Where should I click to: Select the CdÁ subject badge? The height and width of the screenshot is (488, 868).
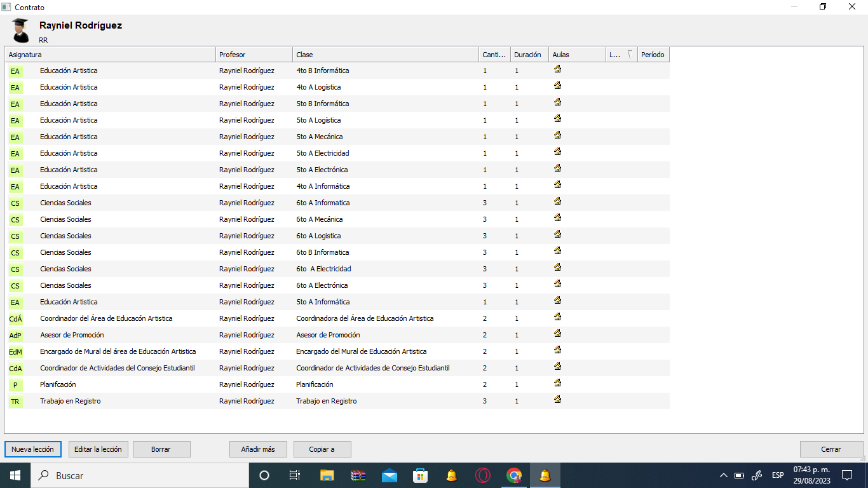pyautogui.click(x=15, y=319)
